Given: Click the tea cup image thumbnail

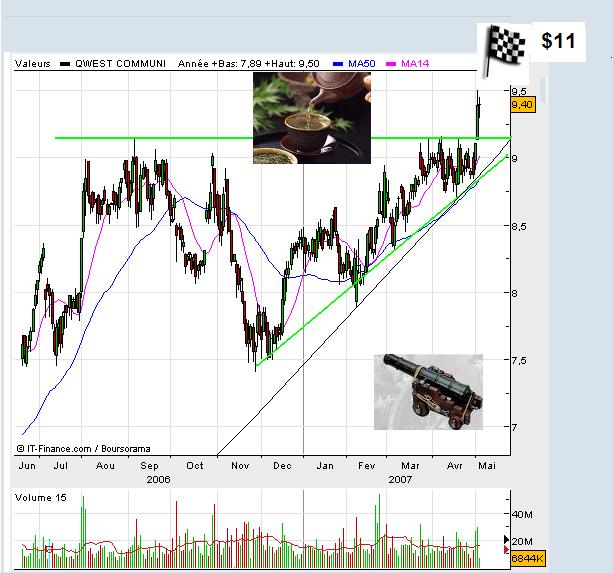Looking at the screenshot, I should tap(312, 118).
